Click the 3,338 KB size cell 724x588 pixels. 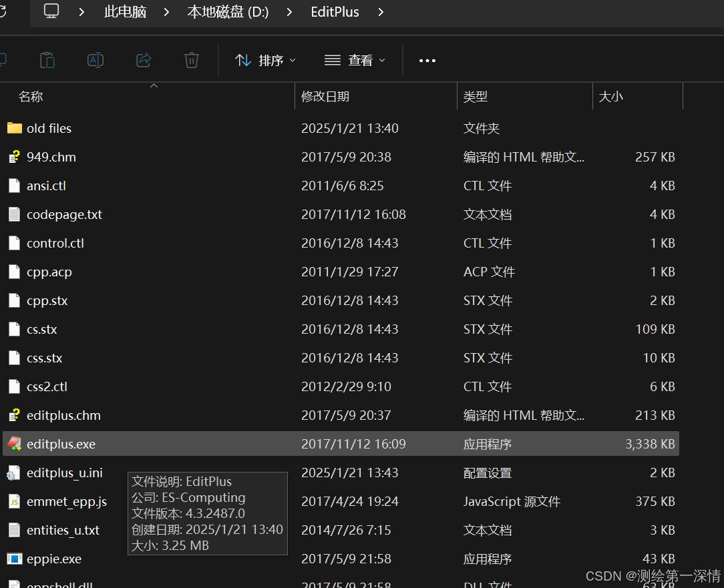(650, 444)
